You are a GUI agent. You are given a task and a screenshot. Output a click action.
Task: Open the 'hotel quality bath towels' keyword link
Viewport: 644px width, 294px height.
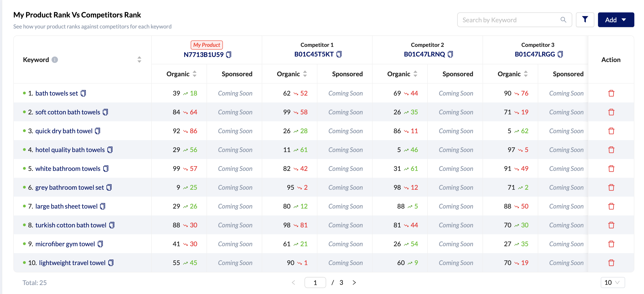click(70, 150)
